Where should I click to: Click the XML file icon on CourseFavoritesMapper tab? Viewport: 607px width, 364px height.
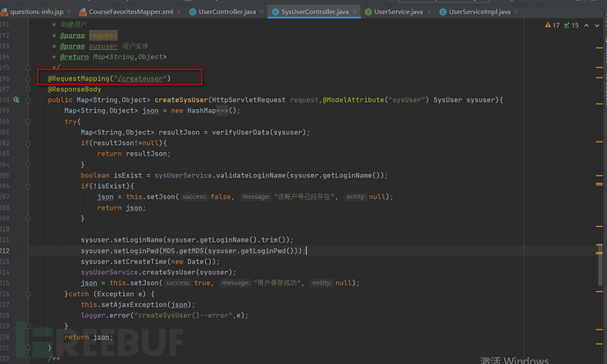(83, 12)
